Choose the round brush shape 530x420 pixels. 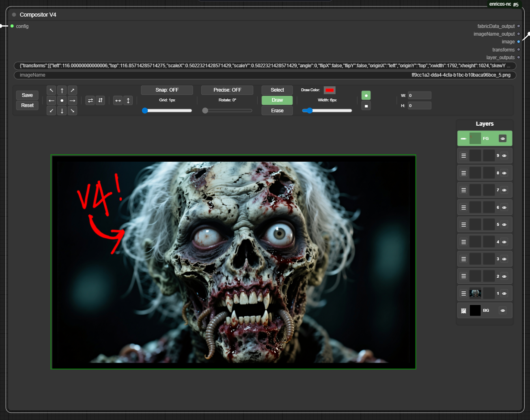[x=366, y=95]
